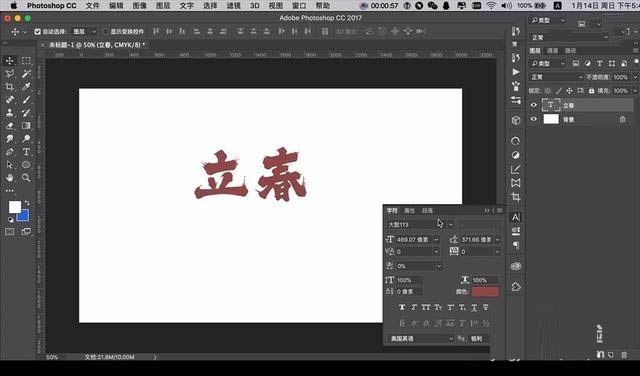
Task: Click the blue background color swatch
Action: (24, 216)
